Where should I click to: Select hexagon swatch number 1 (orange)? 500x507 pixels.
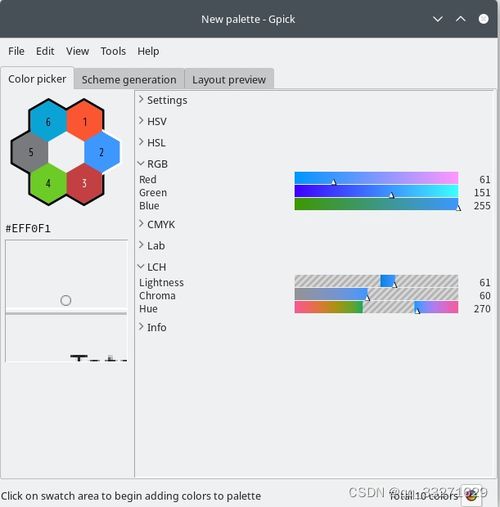tap(85, 121)
